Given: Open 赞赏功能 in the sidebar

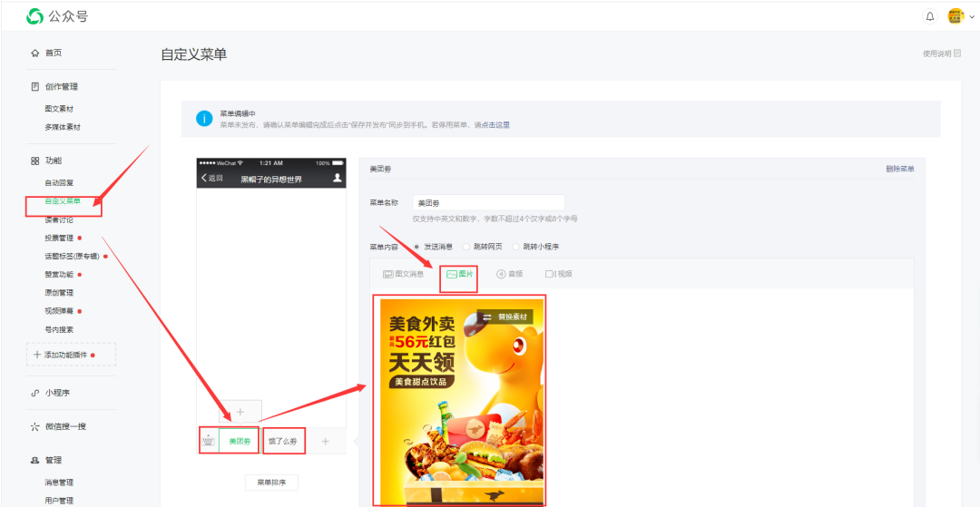Looking at the screenshot, I should (59, 274).
